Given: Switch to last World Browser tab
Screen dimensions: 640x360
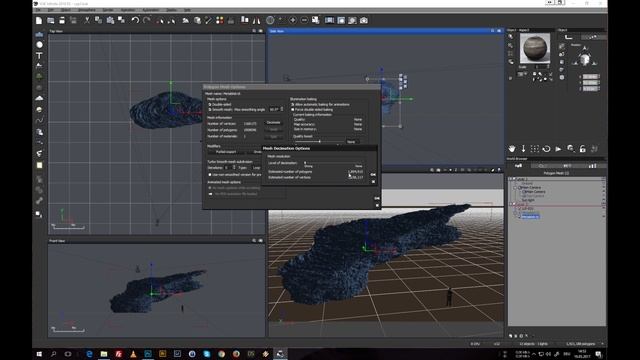Looking at the screenshot, I should [593, 166].
